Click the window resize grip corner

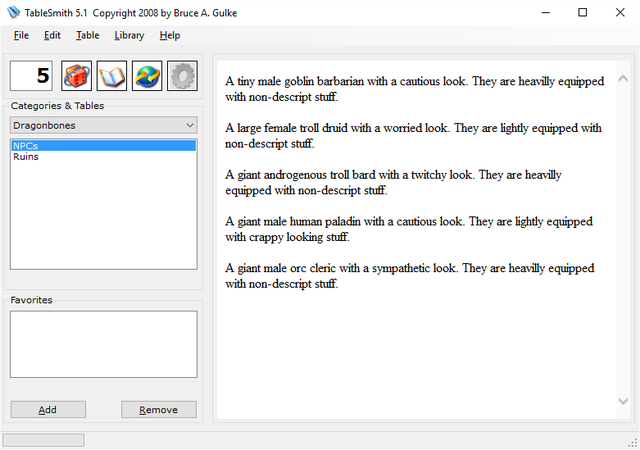633,443
